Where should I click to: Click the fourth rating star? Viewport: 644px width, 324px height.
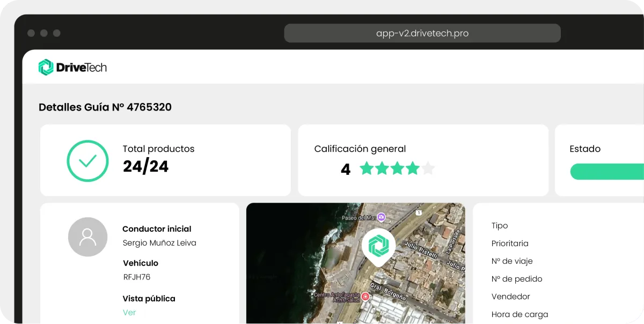[x=413, y=168]
